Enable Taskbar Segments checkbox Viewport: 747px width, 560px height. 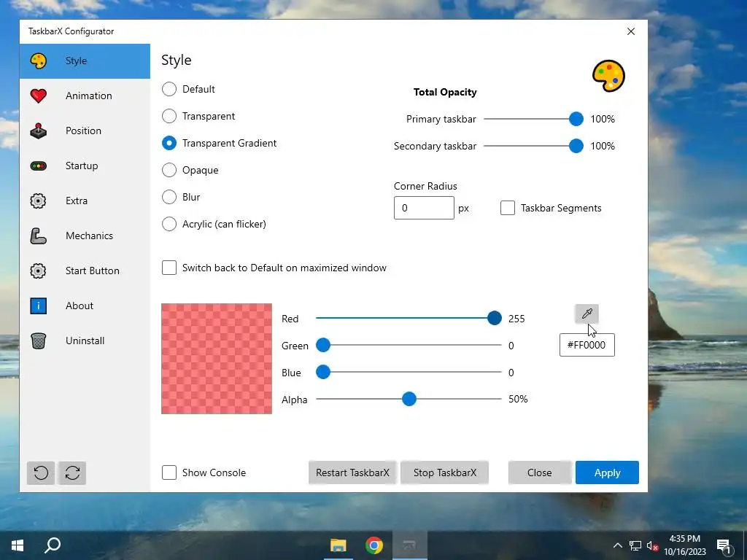(508, 208)
